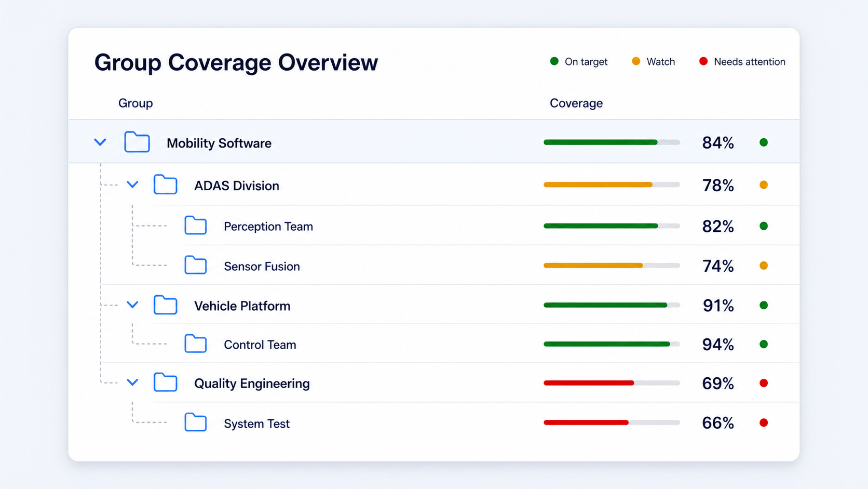Screen dimensions: 868x489
Task: Click the 78% coverage value
Action: [x=718, y=185]
